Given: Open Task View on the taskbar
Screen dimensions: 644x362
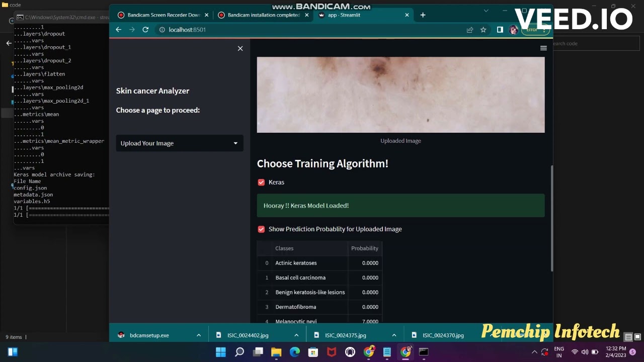Looking at the screenshot, I should tap(258, 352).
